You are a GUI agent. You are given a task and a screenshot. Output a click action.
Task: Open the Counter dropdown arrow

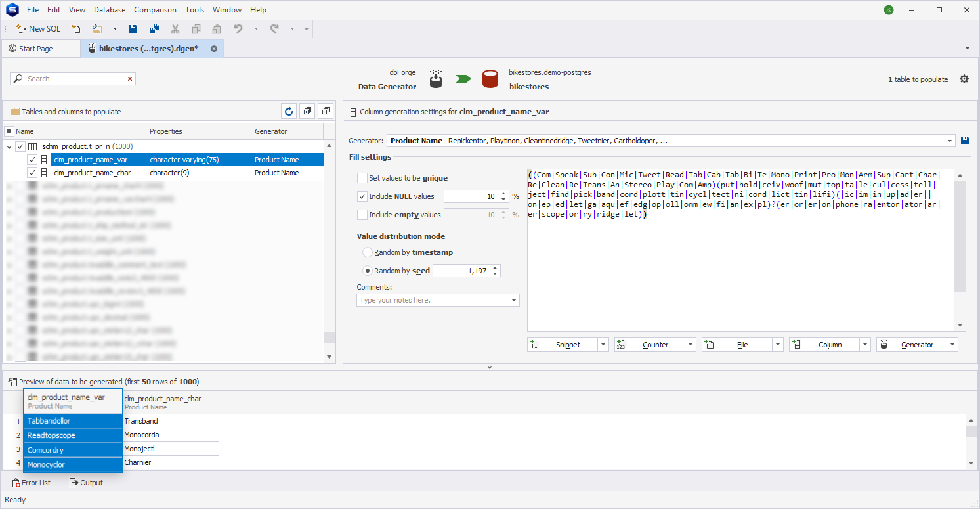691,345
